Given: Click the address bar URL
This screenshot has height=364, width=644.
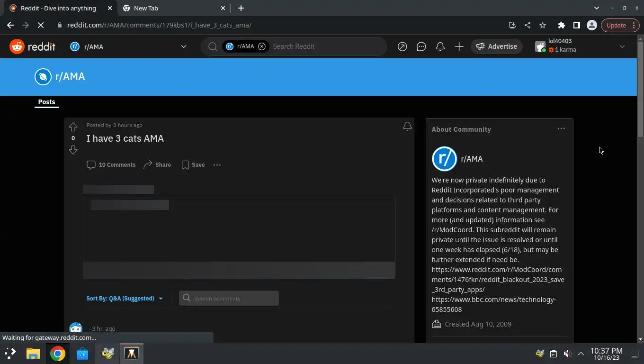Looking at the screenshot, I should click(159, 25).
